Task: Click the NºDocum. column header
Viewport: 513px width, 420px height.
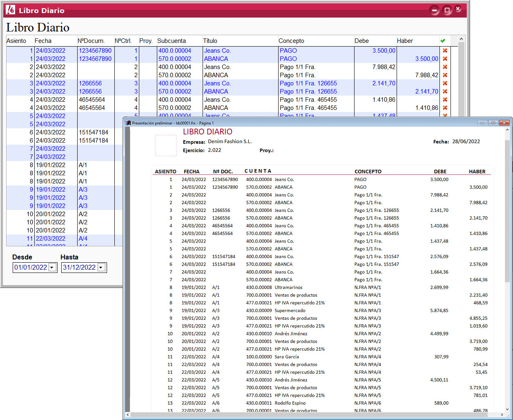Action: click(96, 41)
